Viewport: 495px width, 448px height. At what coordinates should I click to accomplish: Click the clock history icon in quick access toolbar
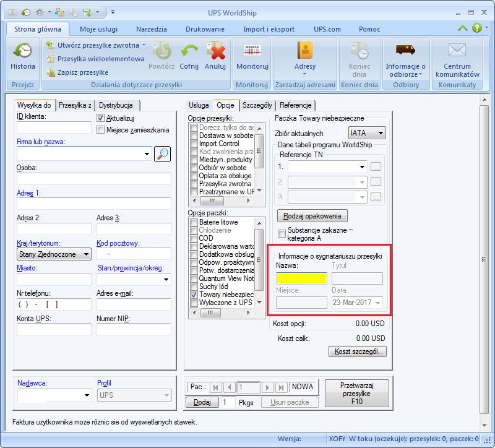pos(26,12)
